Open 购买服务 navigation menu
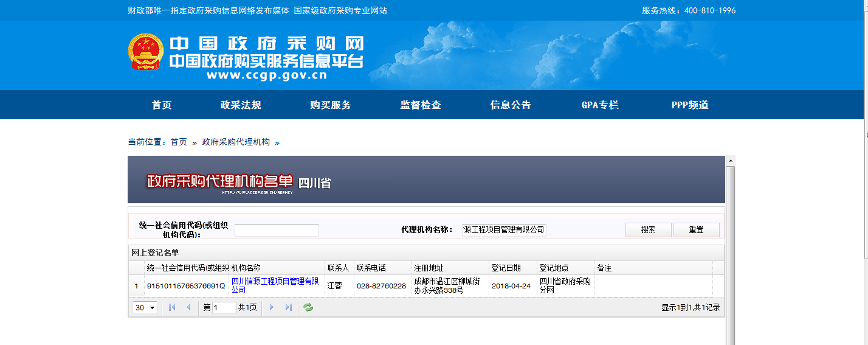868x345 pixels. coord(331,105)
